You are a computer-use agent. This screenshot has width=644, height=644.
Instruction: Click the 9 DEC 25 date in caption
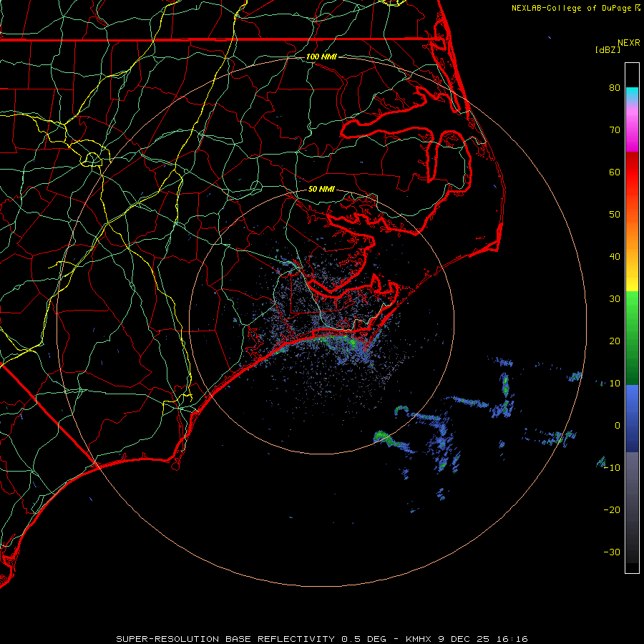pyautogui.click(x=464, y=639)
